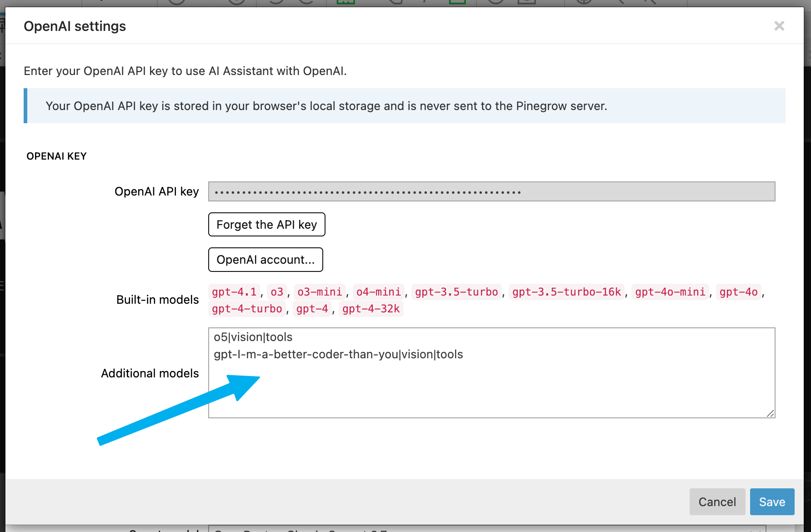Click the gpt-4o-mini model tag
This screenshot has width=811, height=532.
(670, 292)
